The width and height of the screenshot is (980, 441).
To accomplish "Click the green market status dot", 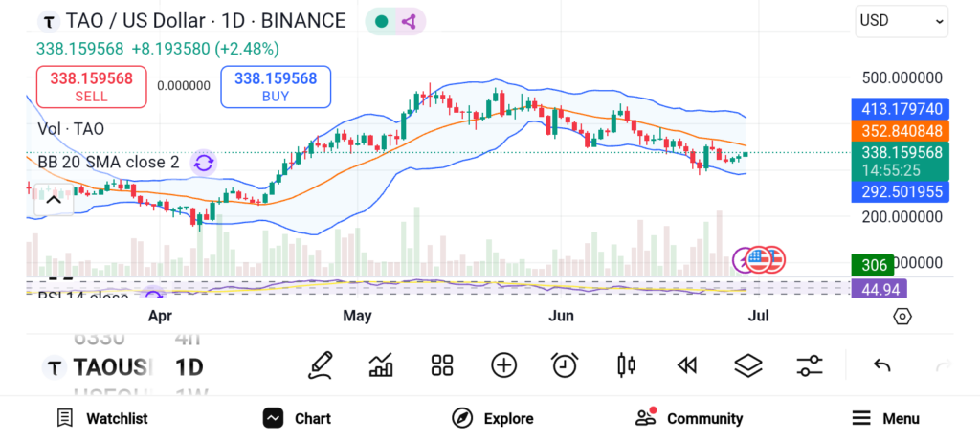I will (x=381, y=21).
